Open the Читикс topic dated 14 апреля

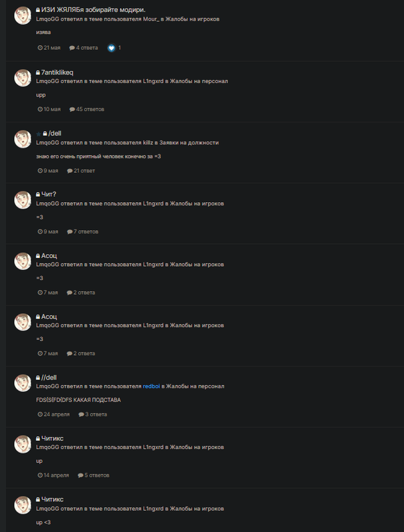(x=53, y=438)
